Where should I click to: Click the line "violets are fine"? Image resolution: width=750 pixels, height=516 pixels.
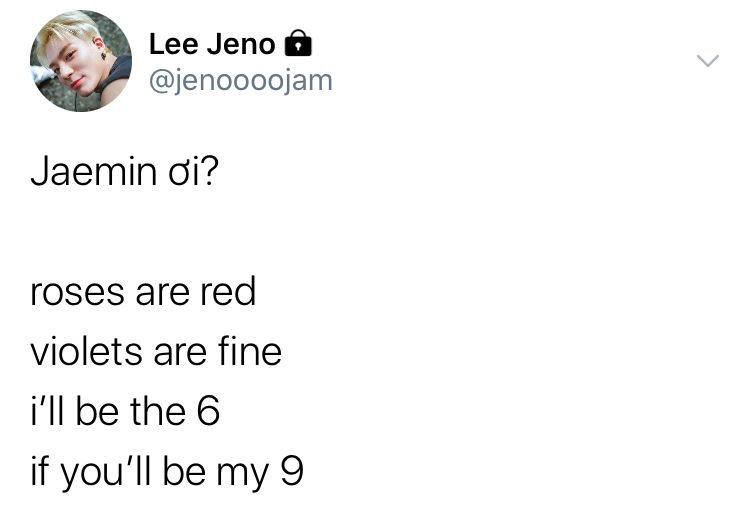pyautogui.click(x=156, y=351)
